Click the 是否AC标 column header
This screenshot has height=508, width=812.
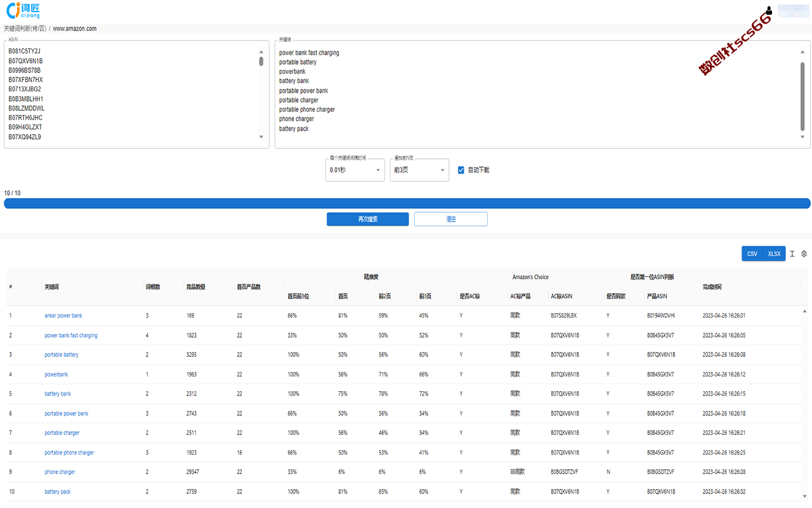[x=470, y=297]
